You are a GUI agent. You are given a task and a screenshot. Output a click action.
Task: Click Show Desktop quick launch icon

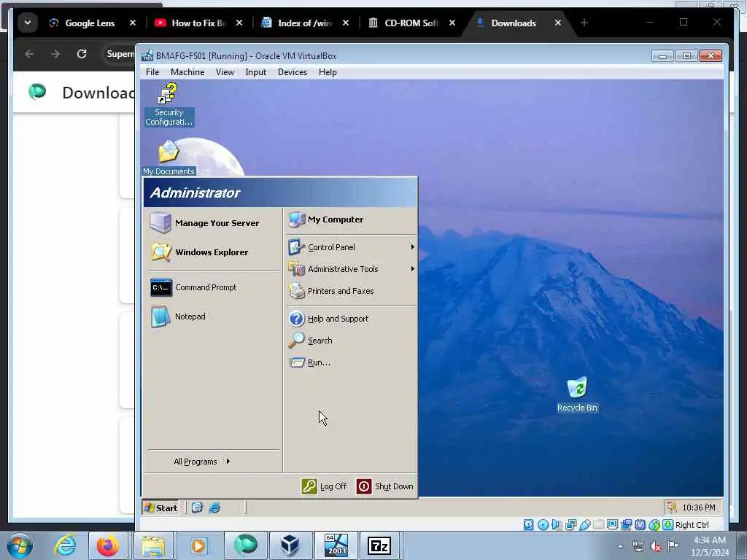(197, 507)
